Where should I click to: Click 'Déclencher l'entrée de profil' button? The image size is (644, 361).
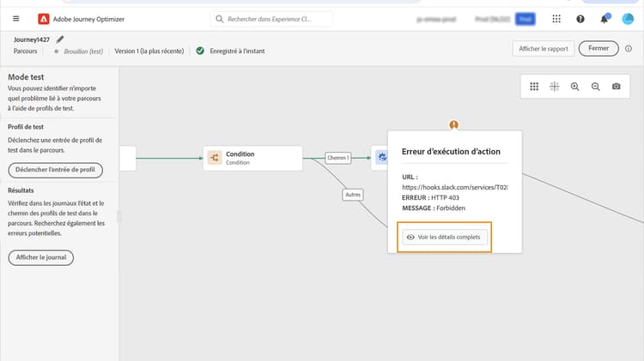pyautogui.click(x=55, y=170)
